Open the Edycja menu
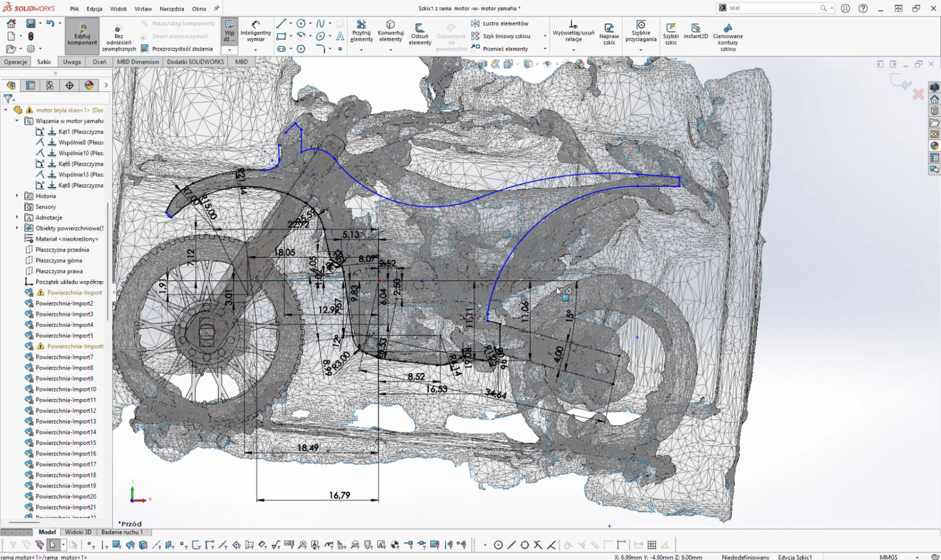Image resolution: width=941 pixels, height=560 pixels. [x=95, y=9]
